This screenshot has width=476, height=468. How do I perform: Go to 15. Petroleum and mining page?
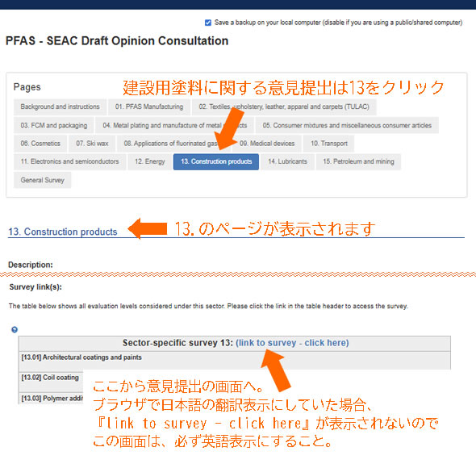358,161
